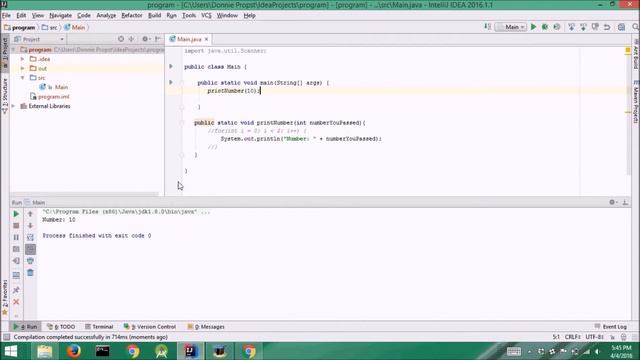This screenshot has width=640, height=360.
Task: Open the 6: TODO tool window
Action: click(61, 327)
